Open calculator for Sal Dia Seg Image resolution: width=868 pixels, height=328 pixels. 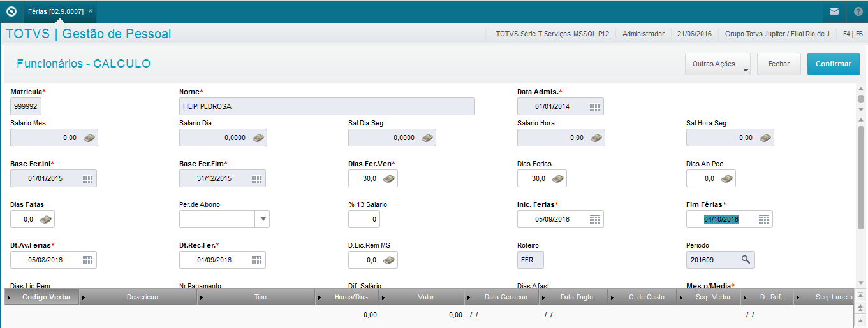427,138
